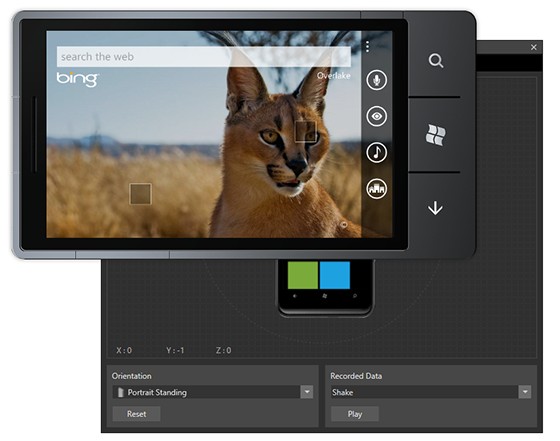This screenshot has width=560, height=441.
Task: Tap the Bing voice search microphone icon
Action: [376, 80]
